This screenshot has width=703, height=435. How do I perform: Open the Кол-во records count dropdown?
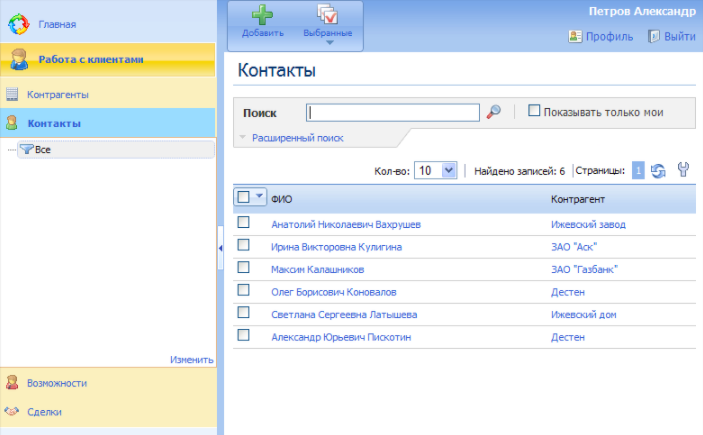448,171
